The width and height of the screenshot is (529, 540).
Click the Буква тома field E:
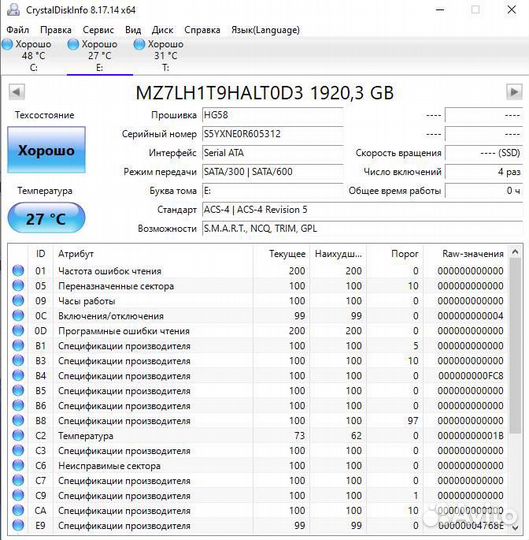[272, 191]
